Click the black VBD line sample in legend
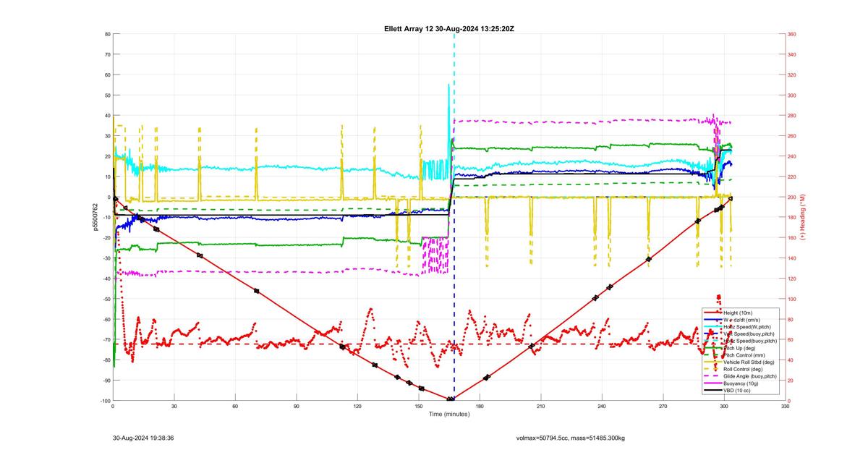 coord(712,390)
